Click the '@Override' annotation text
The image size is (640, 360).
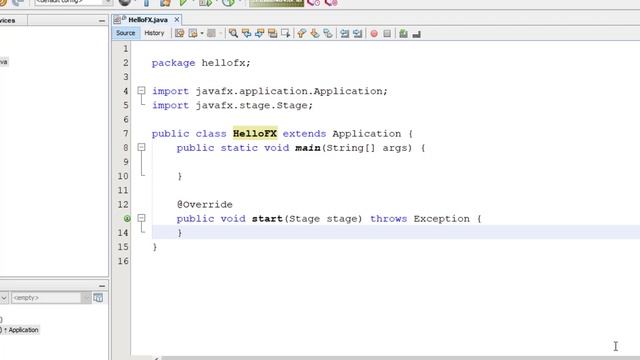click(x=205, y=204)
